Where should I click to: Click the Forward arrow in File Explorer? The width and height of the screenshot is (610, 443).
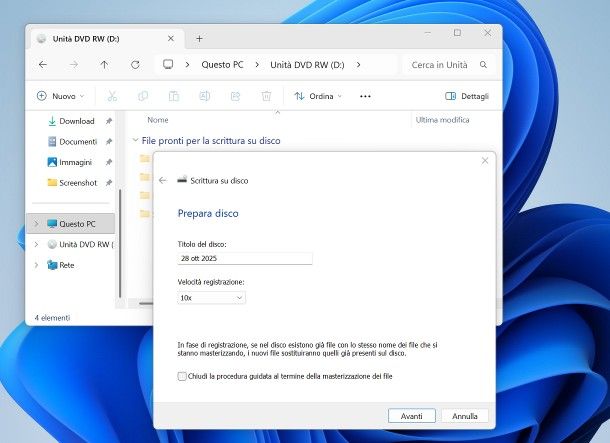click(74, 65)
